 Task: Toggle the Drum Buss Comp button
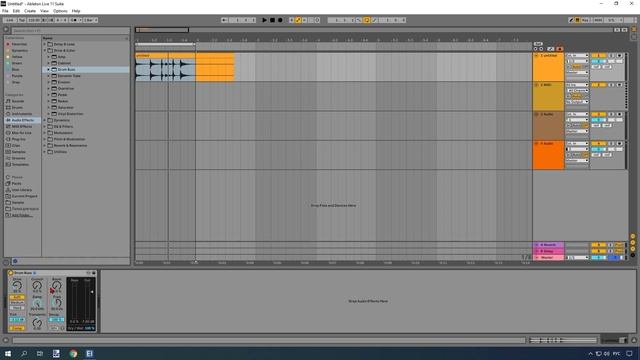(17, 328)
